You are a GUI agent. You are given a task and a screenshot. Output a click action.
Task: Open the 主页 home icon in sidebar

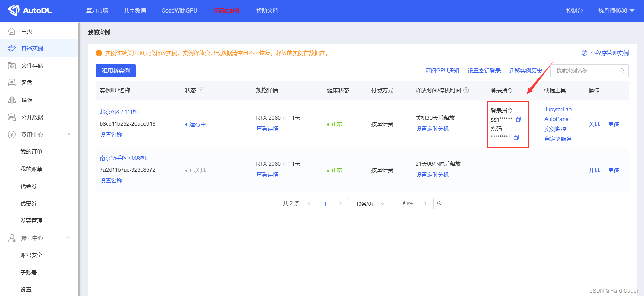[12, 31]
